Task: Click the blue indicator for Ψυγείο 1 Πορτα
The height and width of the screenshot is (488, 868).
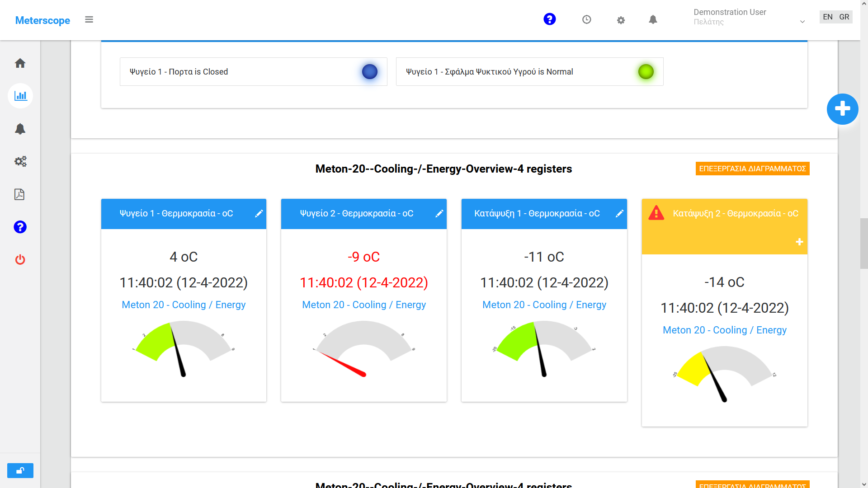Action: point(370,72)
